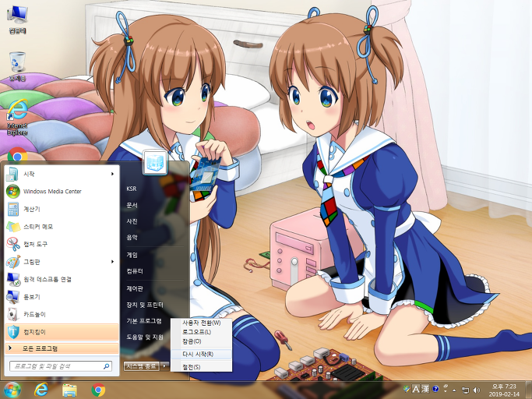Open the Chrome desktop icon above Start menu
The image size is (532, 399).
(17, 154)
